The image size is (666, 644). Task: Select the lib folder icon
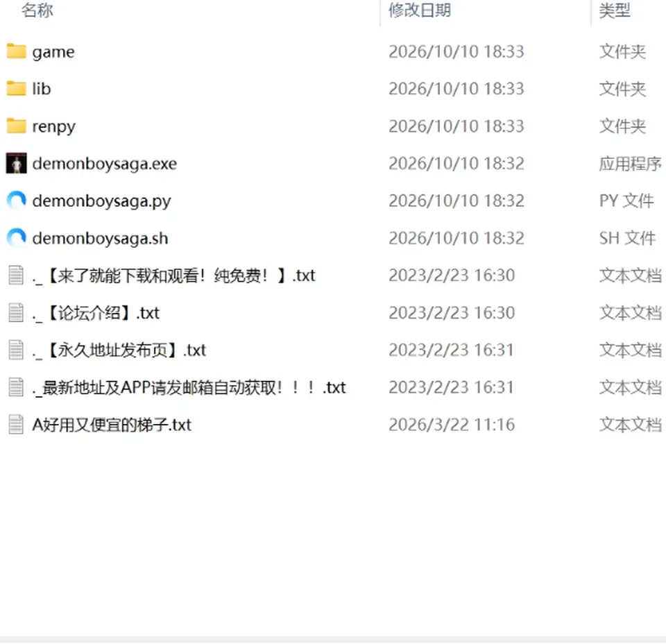16,88
